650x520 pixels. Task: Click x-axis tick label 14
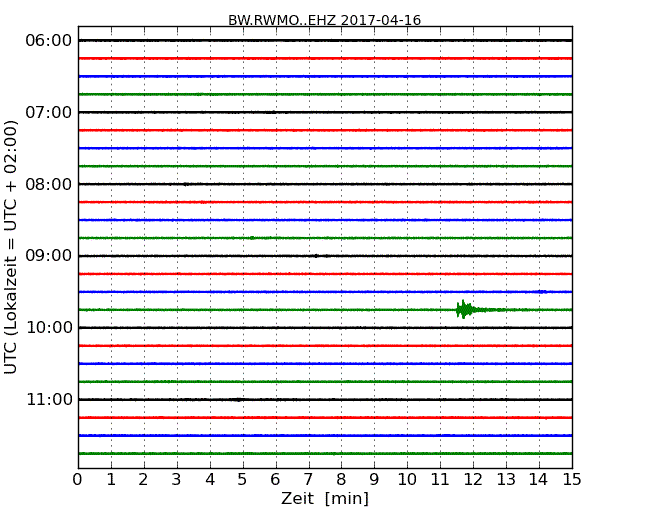tap(538, 480)
